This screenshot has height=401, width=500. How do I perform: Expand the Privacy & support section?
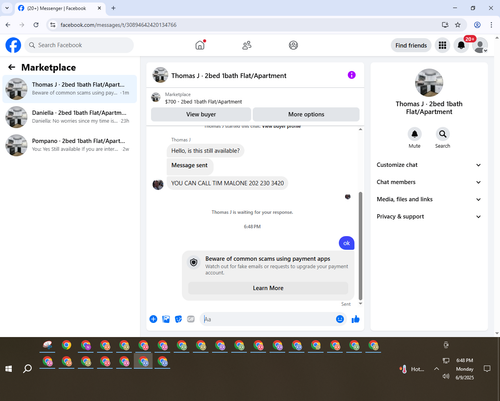429,217
